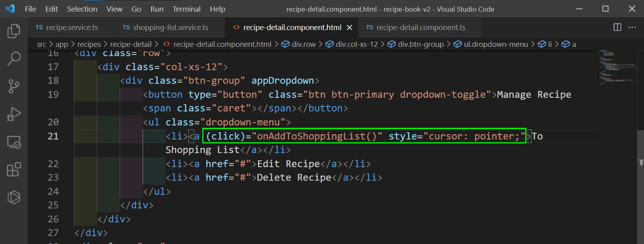This screenshot has width=644, height=244.
Task: Click the li breadcrumb
Action: click(x=546, y=44)
